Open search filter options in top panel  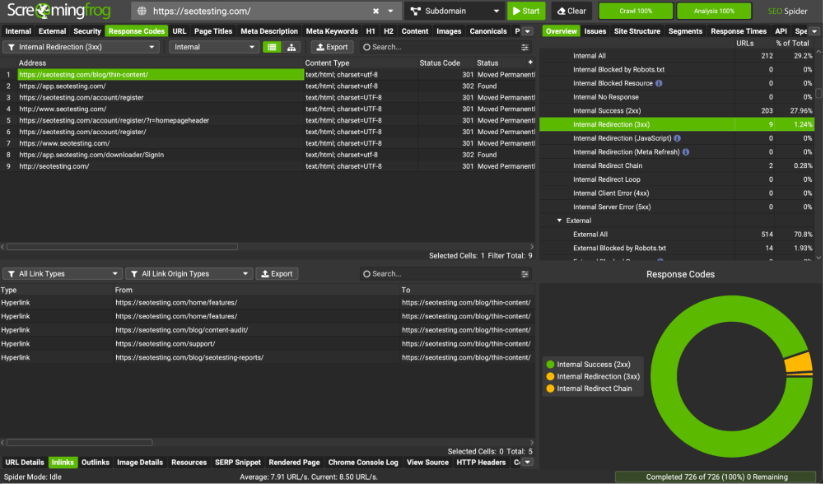[x=525, y=47]
